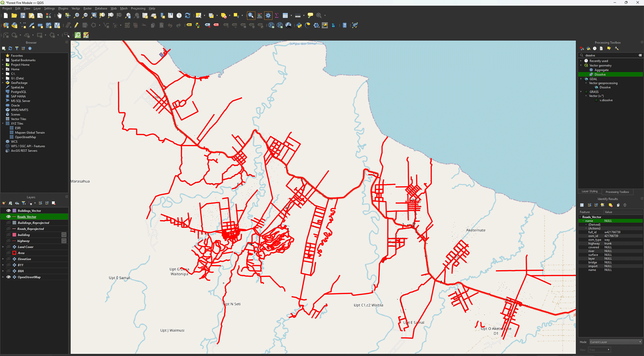This screenshot has height=356, width=644.
Task: Switch to the Layer Styling tab
Action: click(x=589, y=191)
